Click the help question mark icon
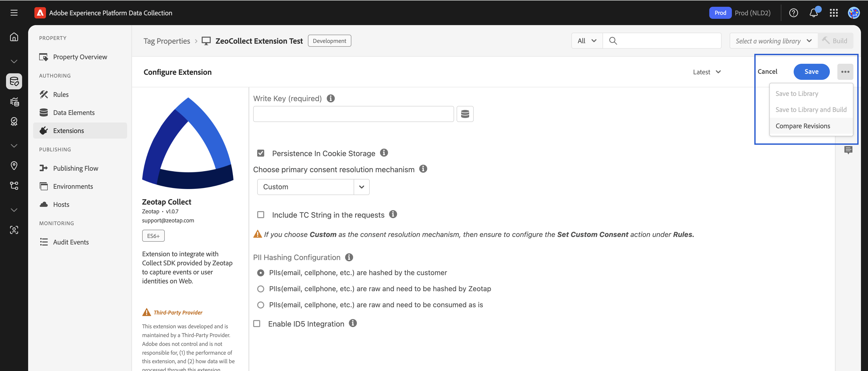 (x=793, y=13)
